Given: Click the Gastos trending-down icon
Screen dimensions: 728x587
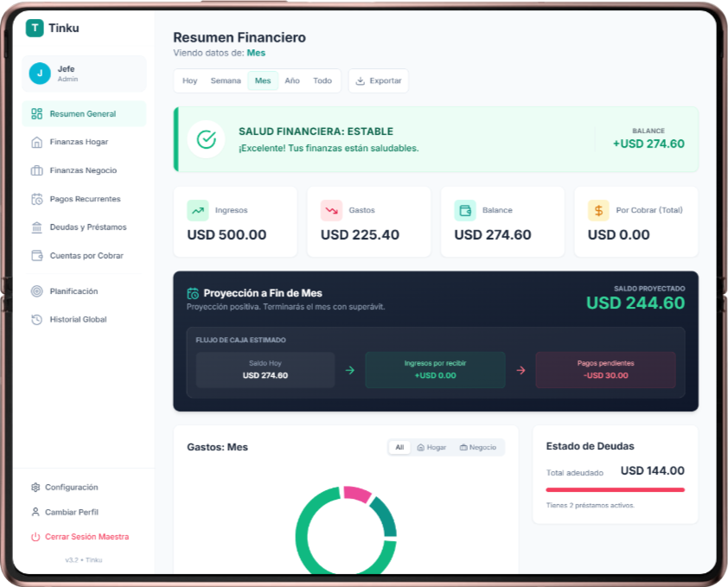Looking at the screenshot, I should pos(331,210).
